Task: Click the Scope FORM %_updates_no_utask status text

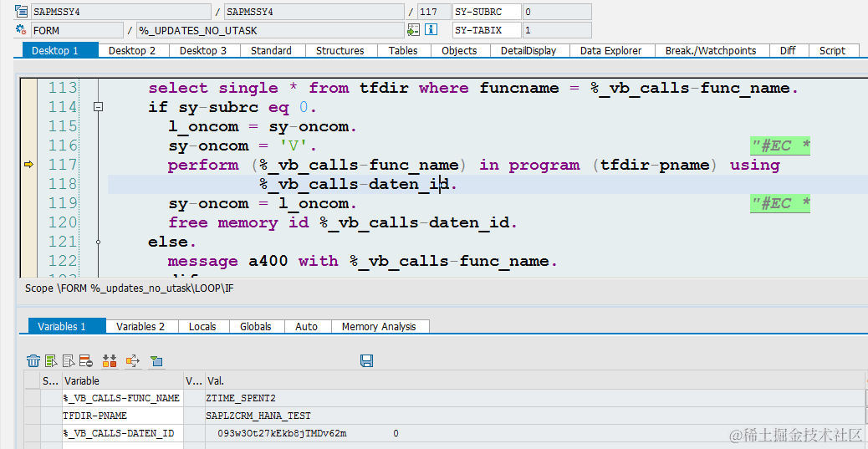Action: [x=130, y=288]
